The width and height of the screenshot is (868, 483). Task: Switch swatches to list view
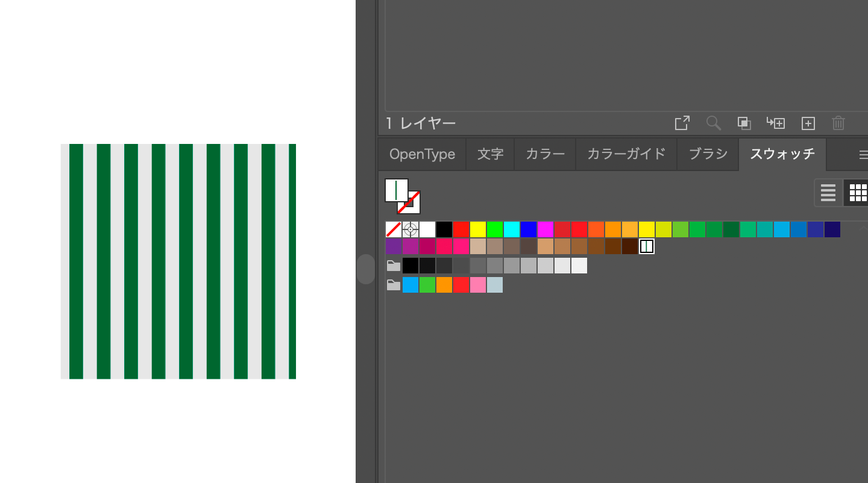(828, 193)
